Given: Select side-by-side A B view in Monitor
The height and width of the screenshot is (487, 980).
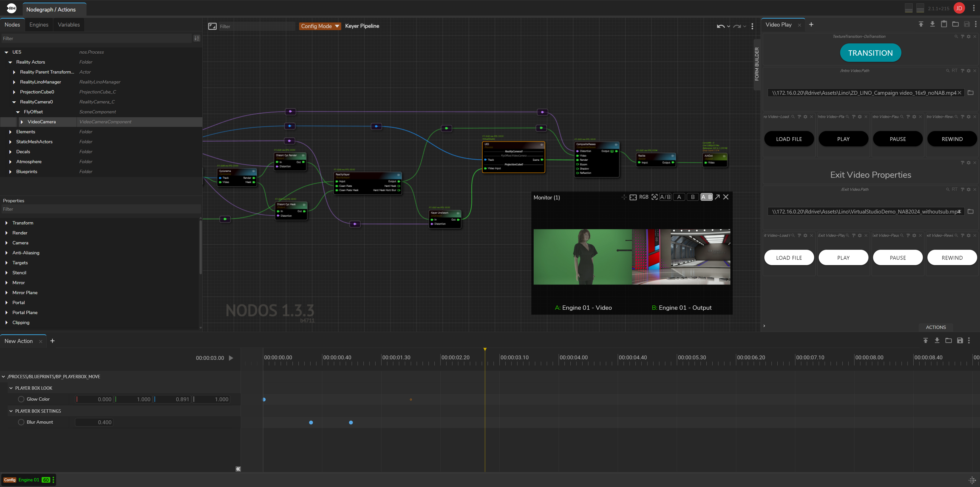Looking at the screenshot, I should [706, 197].
